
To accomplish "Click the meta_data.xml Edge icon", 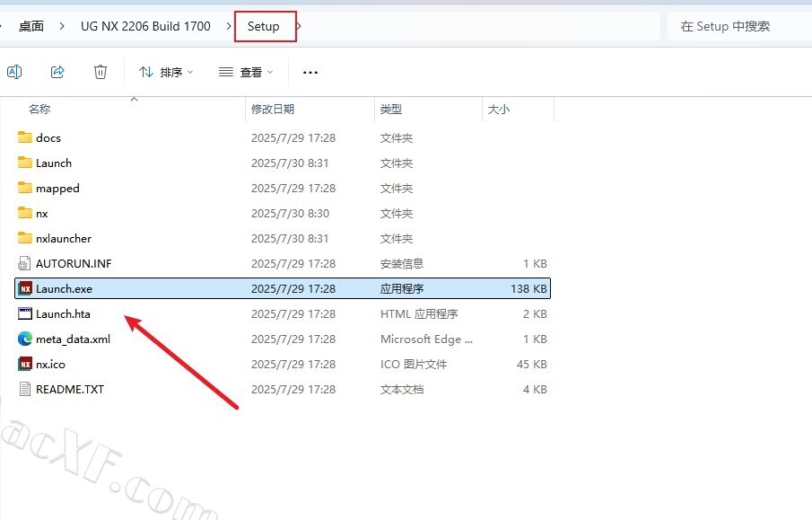I will [x=25, y=339].
